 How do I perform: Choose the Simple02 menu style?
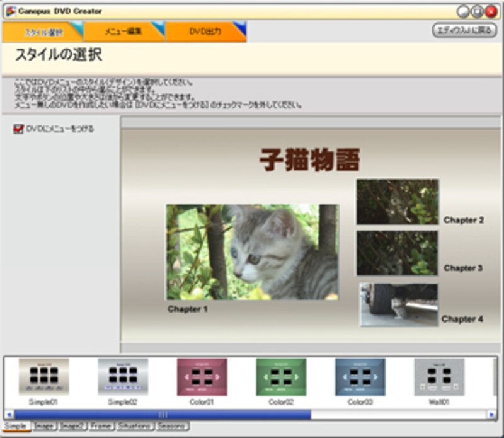(x=123, y=377)
